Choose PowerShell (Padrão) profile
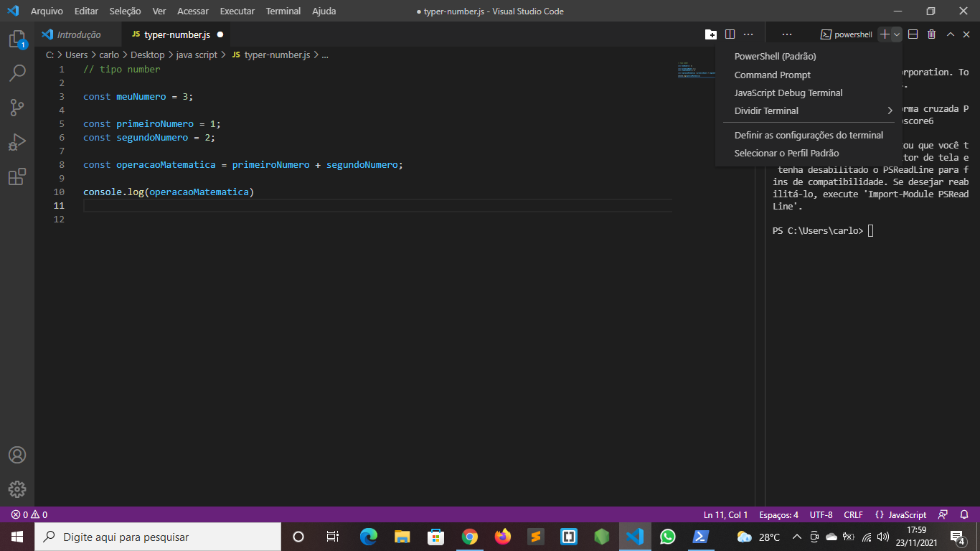 tap(809, 56)
